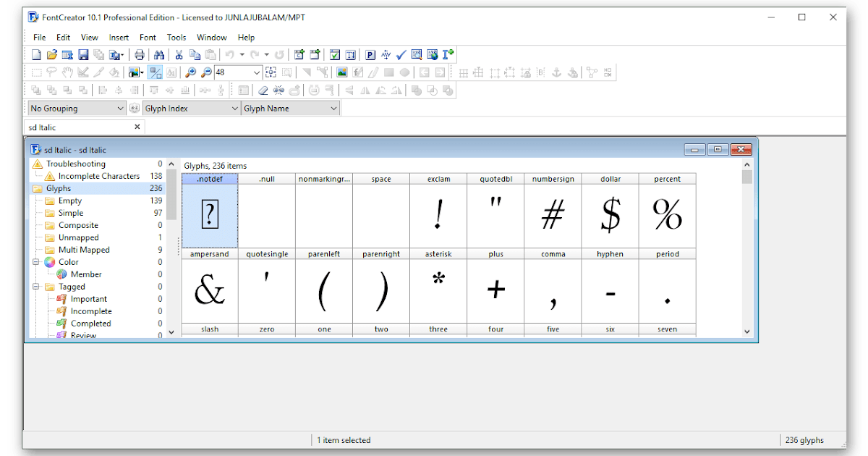The image size is (868, 456).
Task: Select Incomplete Characters tree item
Action: pos(99,176)
